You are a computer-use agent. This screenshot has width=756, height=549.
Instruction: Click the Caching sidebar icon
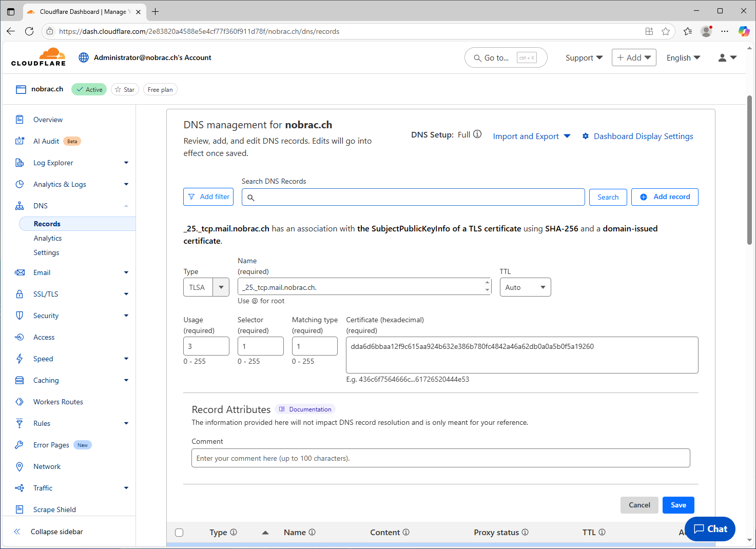(x=20, y=380)
